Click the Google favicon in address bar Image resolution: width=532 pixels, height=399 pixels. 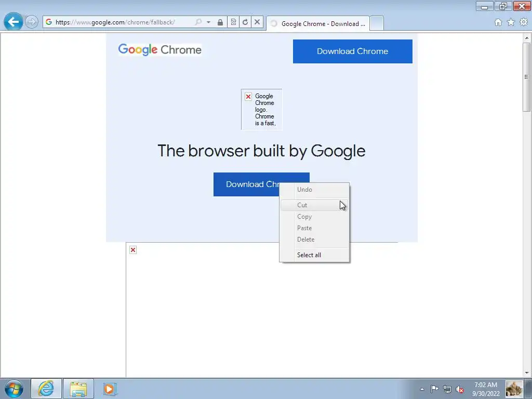[49, 22]
